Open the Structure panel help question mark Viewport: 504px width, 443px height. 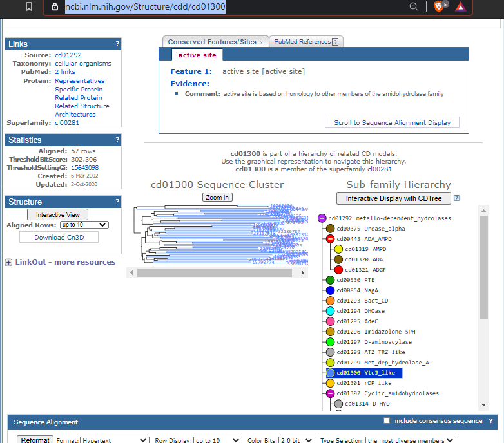point(117,202)
